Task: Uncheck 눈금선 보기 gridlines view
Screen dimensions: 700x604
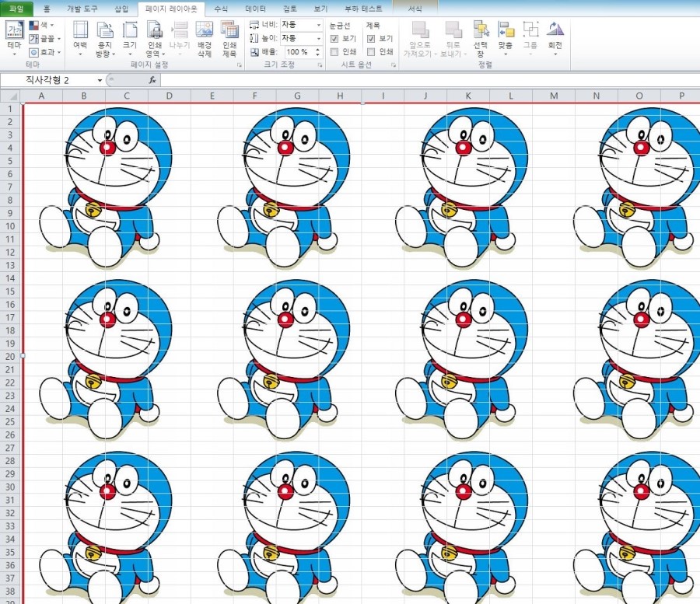Action: click(x=334, y=39)
